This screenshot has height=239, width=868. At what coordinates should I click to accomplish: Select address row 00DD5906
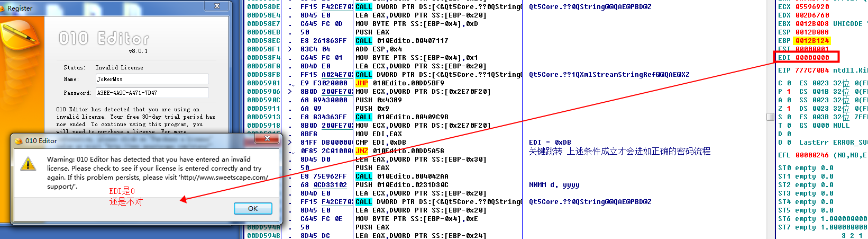264,92
